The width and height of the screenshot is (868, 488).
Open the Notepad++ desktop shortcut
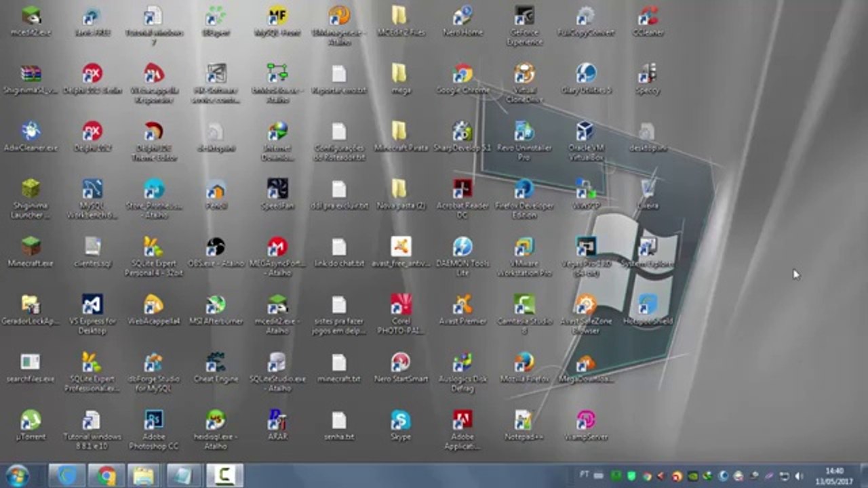pos(524,426)
